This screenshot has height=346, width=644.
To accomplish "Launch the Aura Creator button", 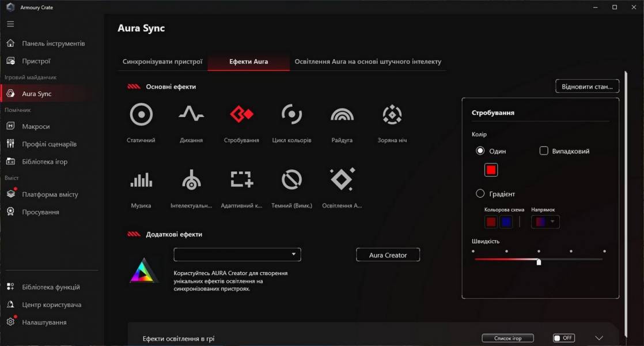I will click(388, 255).
